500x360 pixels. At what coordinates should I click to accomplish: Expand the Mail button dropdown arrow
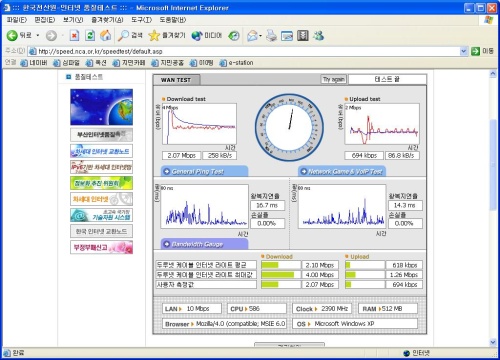click(x=260, y=36)
